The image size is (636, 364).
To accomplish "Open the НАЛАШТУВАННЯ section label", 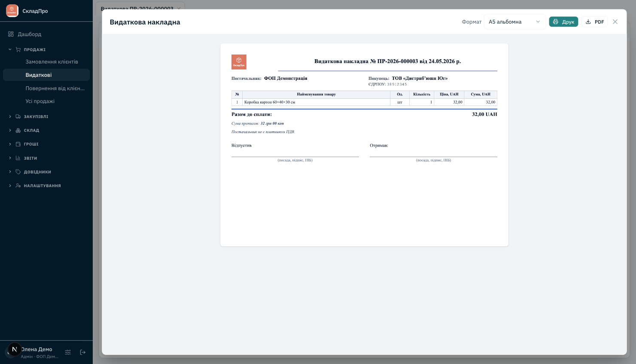I will point(43,186).
